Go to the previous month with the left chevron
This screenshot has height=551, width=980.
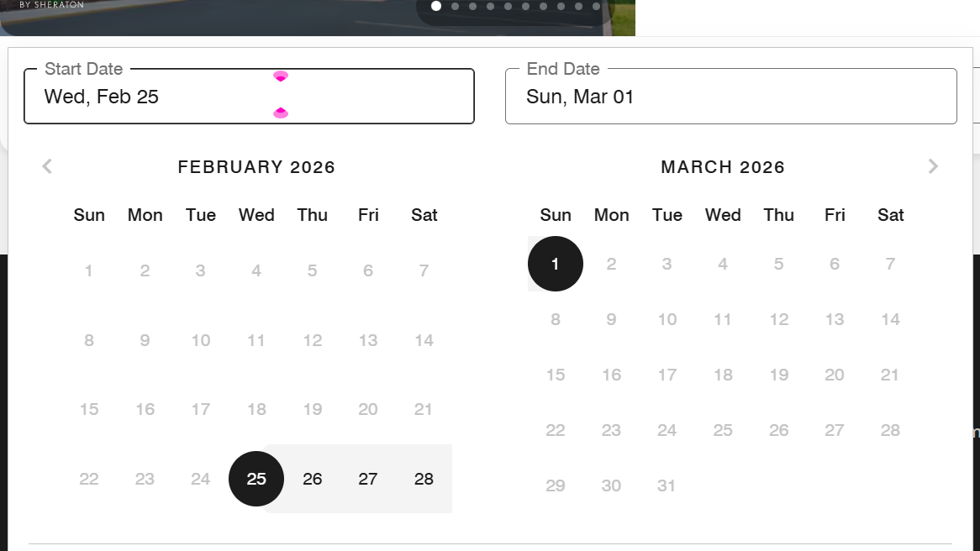tap(47, 166)
